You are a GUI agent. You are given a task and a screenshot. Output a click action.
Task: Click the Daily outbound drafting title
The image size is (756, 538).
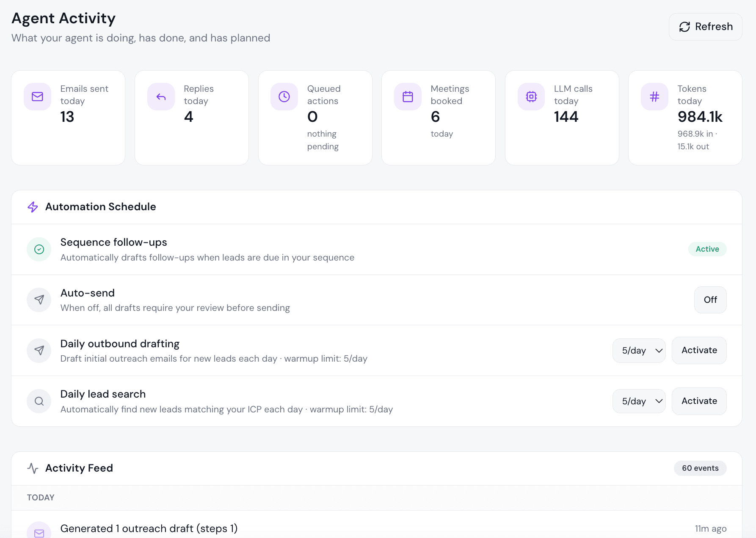point(120,344)
